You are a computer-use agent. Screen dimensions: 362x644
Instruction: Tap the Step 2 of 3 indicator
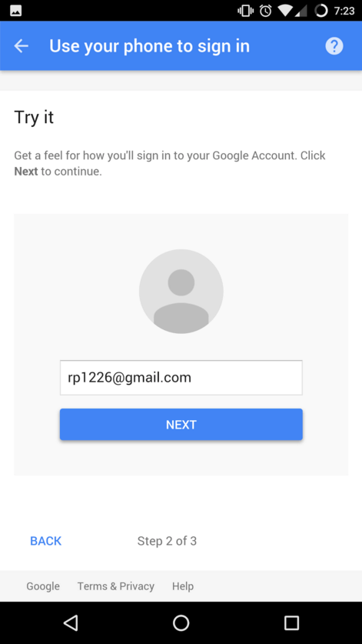[x=167, y=541]
